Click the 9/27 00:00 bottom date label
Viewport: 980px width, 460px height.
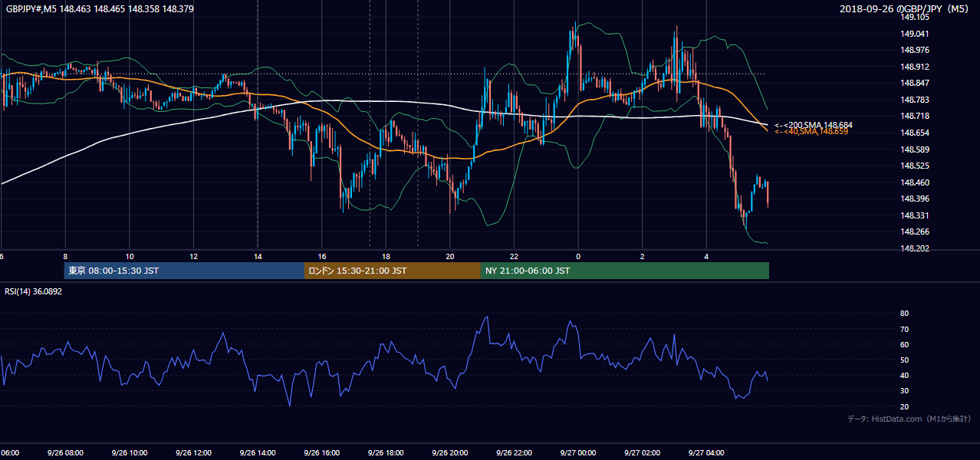pos(578,453)
